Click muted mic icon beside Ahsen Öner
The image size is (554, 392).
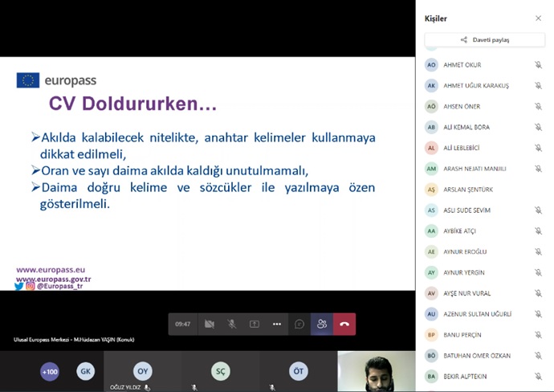538,106
